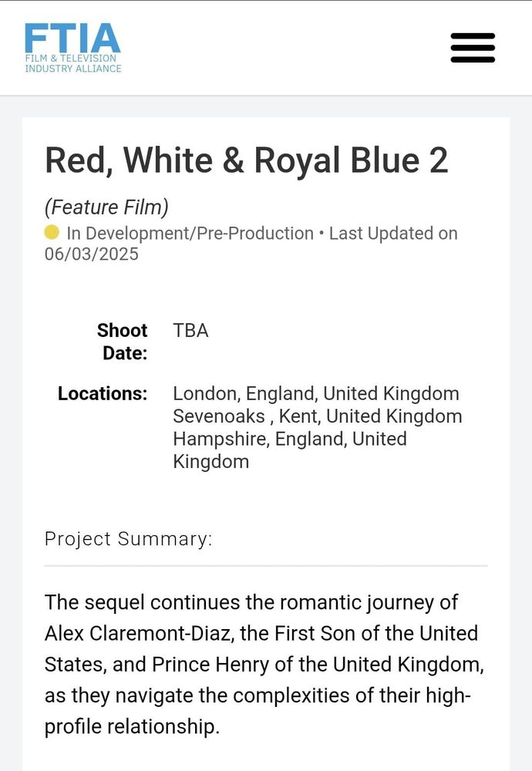Image resolution: width=532 pixels, height=771 pixels.
Task: Click the Last Updated date 06/03/2025
Action: [92, 254]
